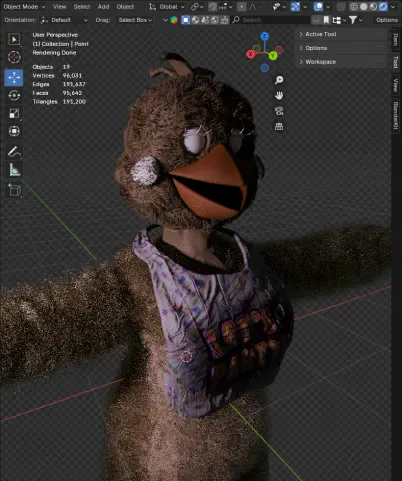
Task: Select the Scale tool
Action: pos(14,113)
